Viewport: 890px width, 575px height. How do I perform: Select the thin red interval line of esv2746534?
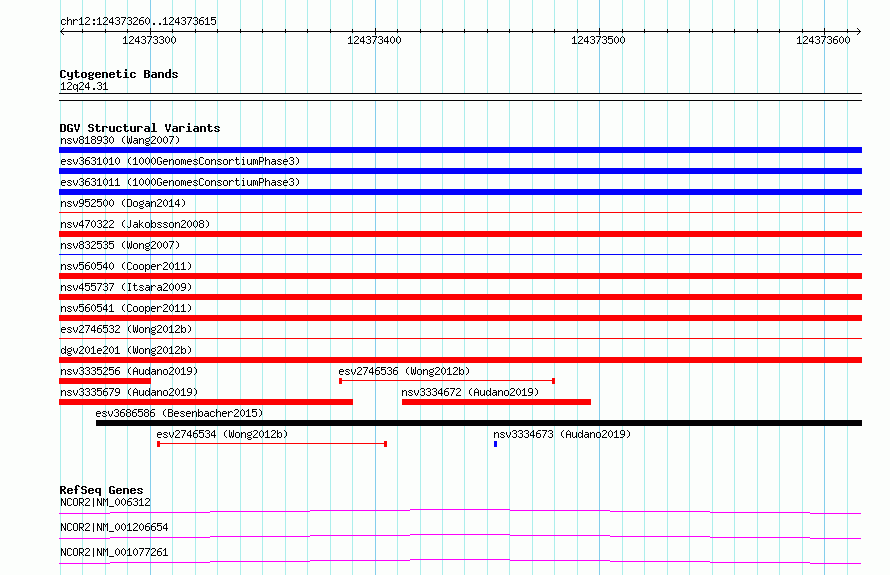[272, 444]
